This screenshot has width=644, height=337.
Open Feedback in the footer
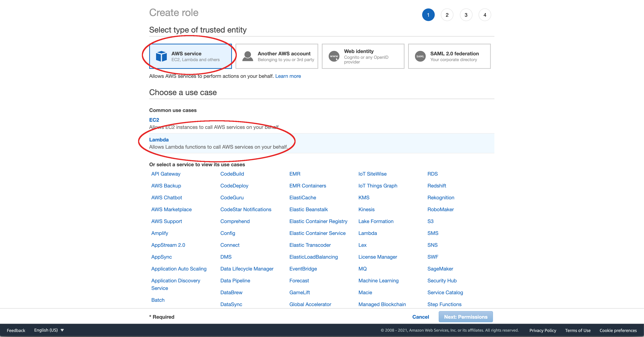click(16, 330)
